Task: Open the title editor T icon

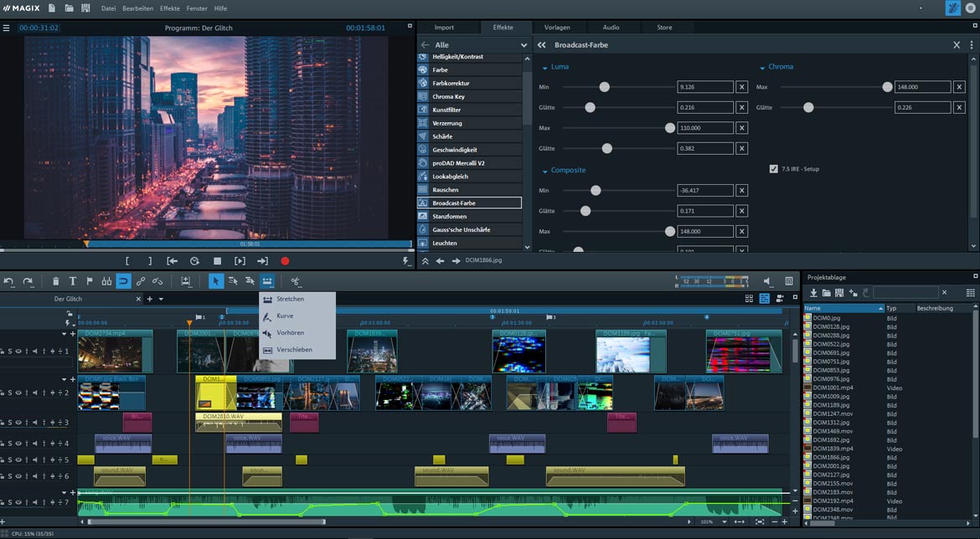Action: coord(73,282)
